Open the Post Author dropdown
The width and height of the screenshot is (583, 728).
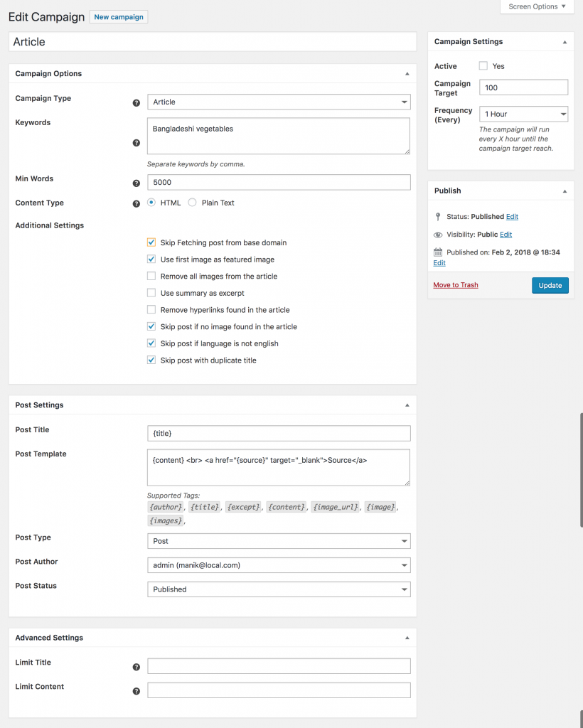[279, 565]
